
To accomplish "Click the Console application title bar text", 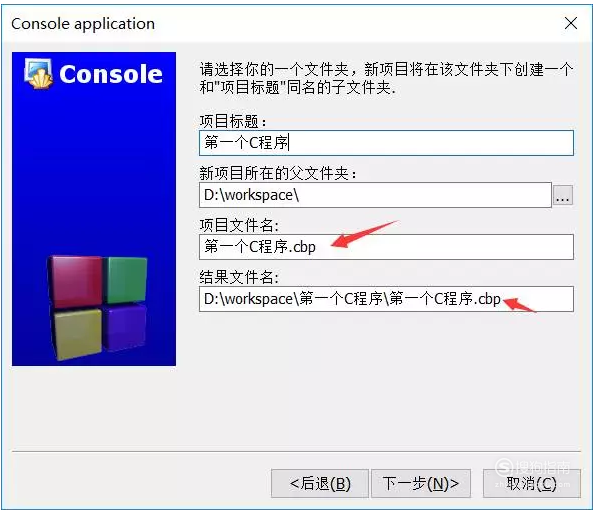I will pos(83,24).
